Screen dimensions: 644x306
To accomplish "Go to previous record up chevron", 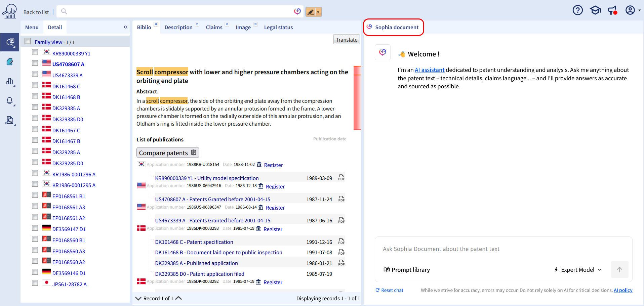I will tap(178, 298).
